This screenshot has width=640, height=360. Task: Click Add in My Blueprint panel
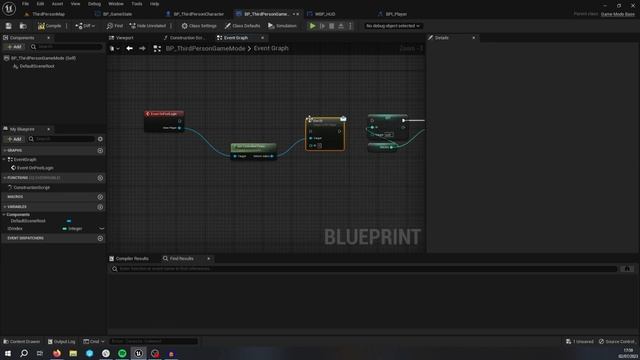click(14, 139)
